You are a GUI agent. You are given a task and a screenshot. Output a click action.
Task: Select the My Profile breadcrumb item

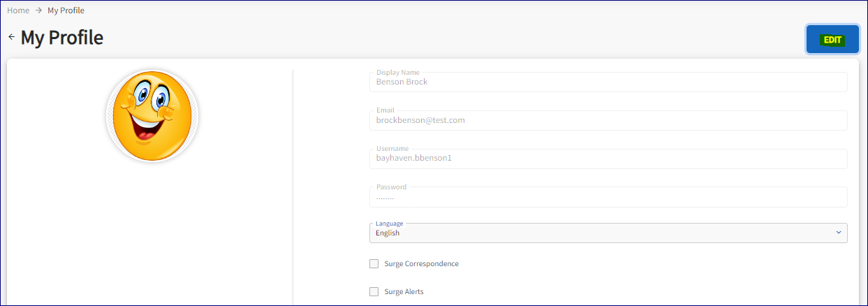(x=66, y=10)
